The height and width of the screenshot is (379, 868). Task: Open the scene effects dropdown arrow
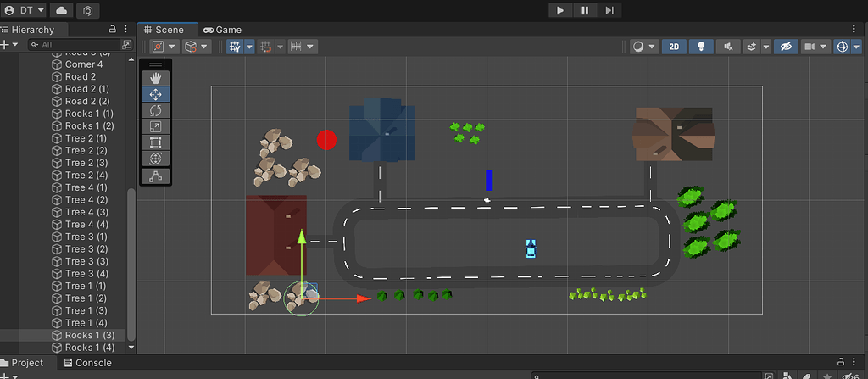click(x=766, y=47)
